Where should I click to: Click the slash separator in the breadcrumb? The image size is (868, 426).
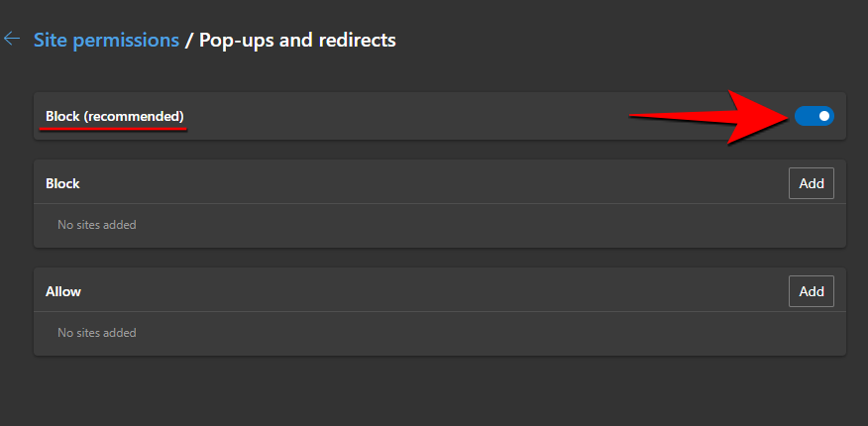click(x=189, y=41)
